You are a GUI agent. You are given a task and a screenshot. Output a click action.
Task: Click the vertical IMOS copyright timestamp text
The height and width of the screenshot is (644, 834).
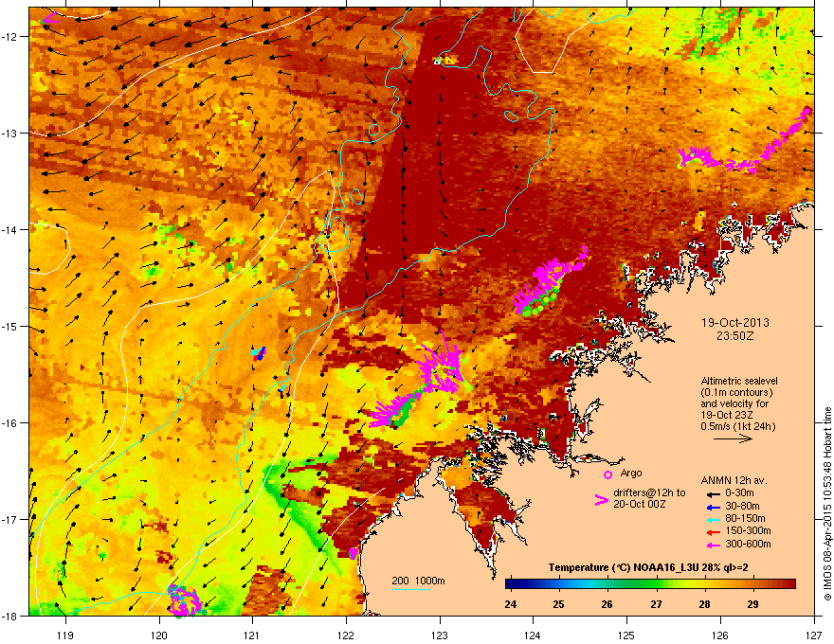(827, 504)
